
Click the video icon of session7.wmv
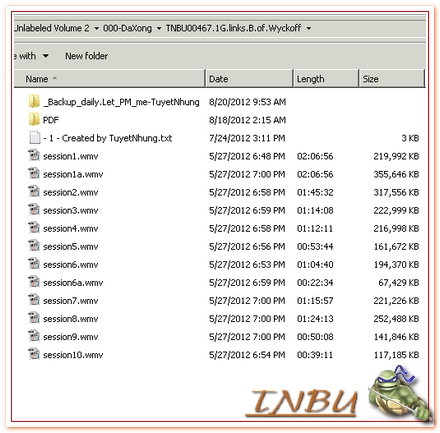34,300
